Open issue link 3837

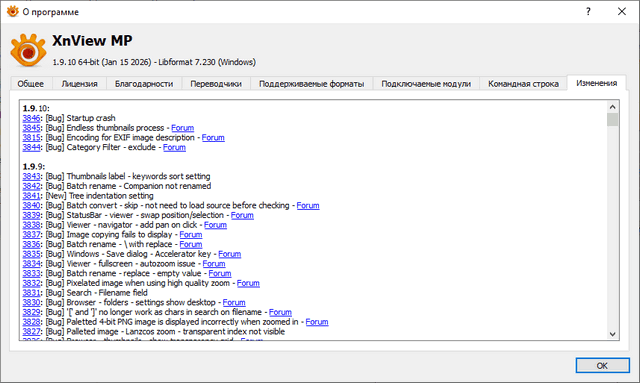[31, 235]
